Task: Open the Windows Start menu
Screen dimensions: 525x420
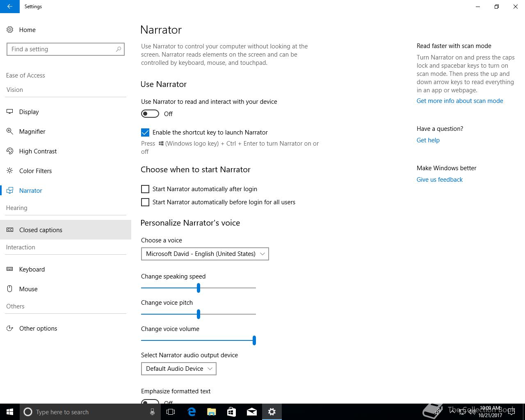Action: [10, 412]
